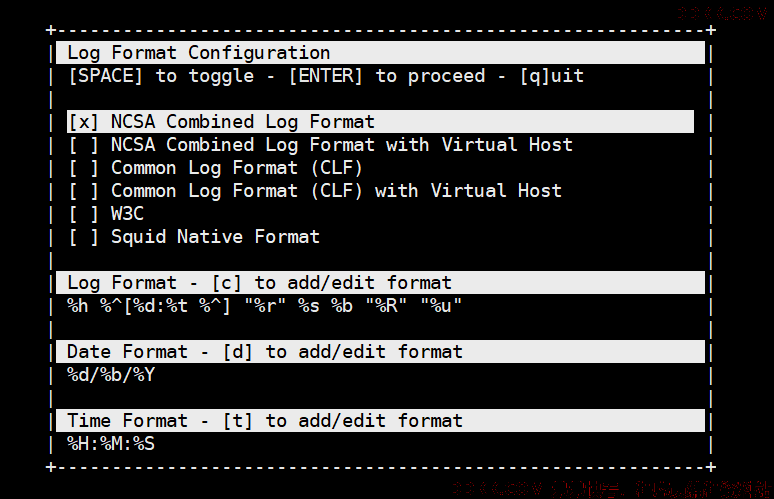The width and height of the screenshot is (774, 499).
Task: Click the [SPACE] to toggle hint
Action: click(161, 76)
